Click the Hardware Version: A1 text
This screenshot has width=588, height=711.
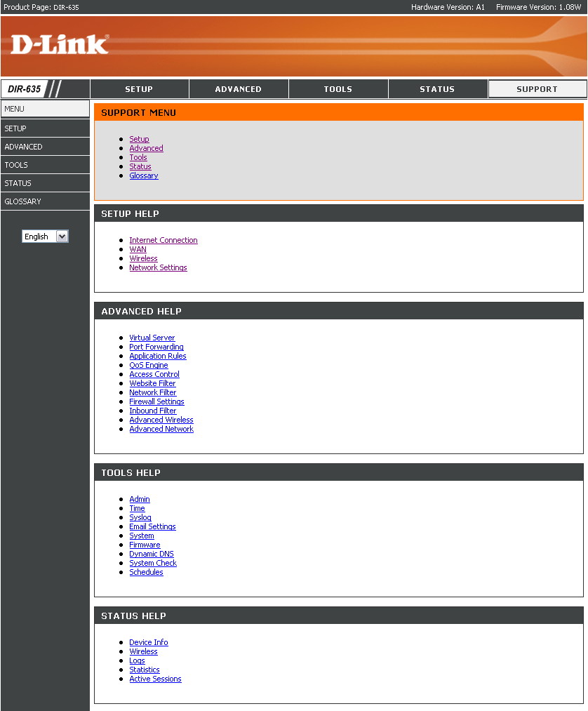(x=448, y=7)
